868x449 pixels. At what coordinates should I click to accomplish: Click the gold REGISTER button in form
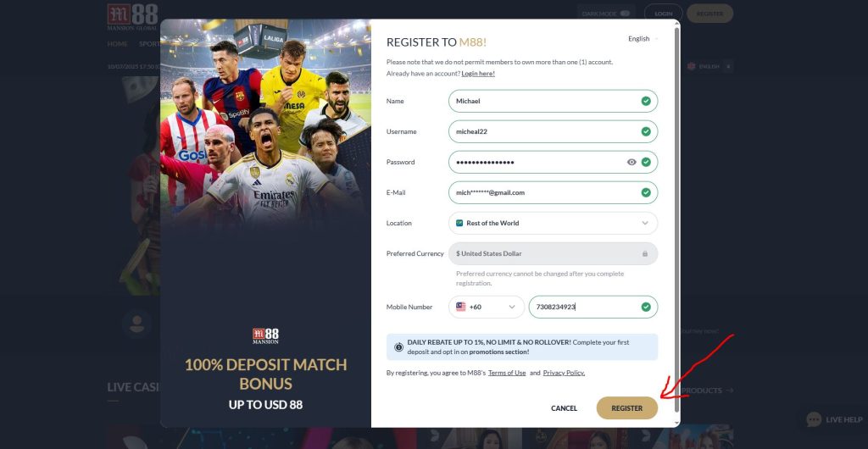pyautogui.click(x=627, y=408)
